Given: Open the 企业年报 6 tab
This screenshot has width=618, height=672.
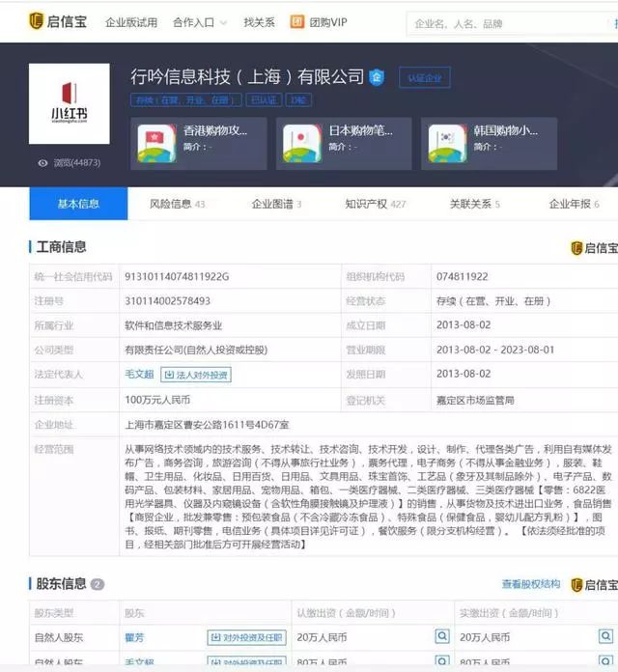Looking at the screenshot, I should pos(574,204).
